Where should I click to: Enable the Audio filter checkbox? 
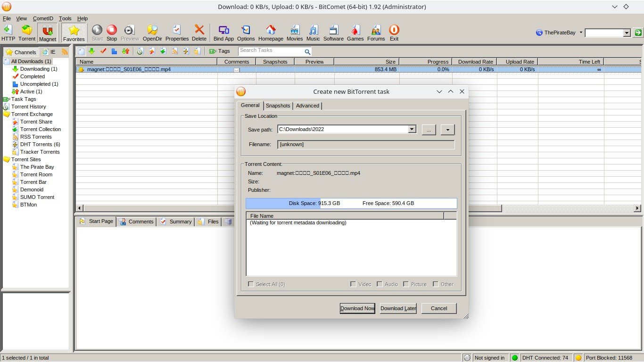click(380, 284)
